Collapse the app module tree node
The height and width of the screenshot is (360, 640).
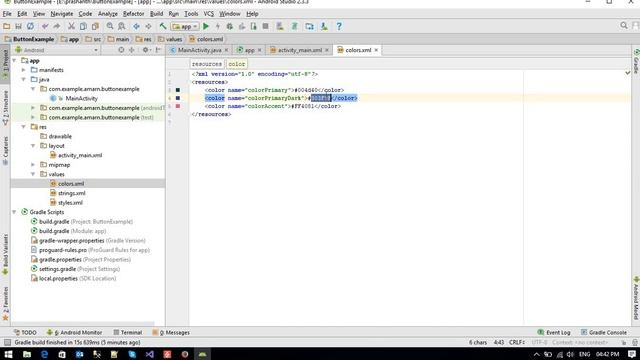tap(15, 60)
